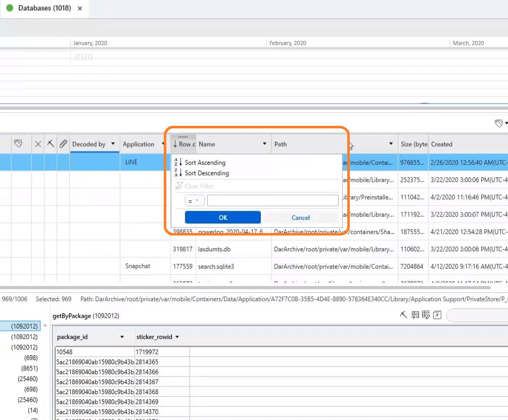This screenshot has height=420, width=508.
Task: Click the created date 4/21/2020 12:54:28 PM
Action: (469, 232)
